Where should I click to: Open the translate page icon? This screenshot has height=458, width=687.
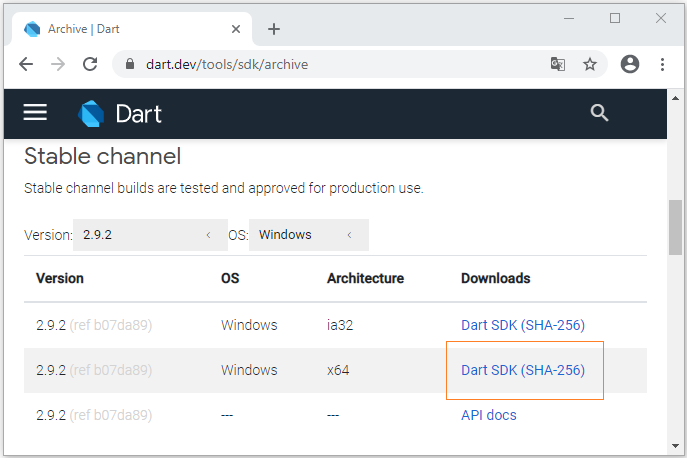558,64
